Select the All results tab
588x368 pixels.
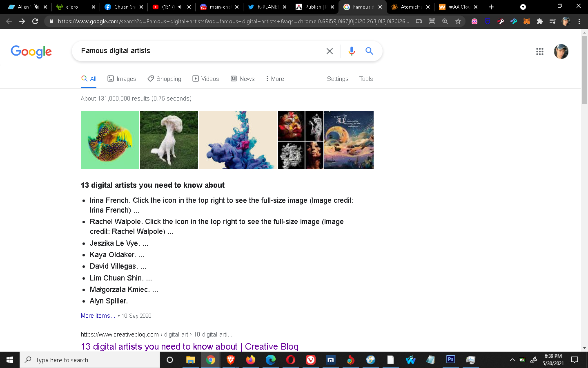point(89,79)
